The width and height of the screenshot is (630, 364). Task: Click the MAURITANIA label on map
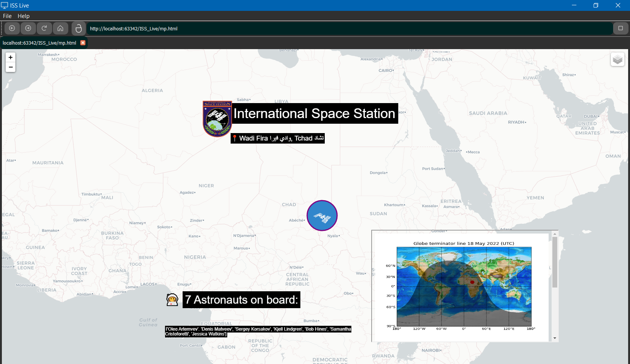(48, 163)
